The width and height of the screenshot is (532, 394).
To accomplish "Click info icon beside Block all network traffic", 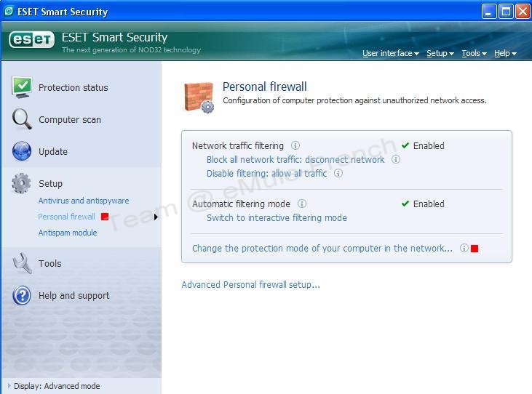I will (396, 159).
